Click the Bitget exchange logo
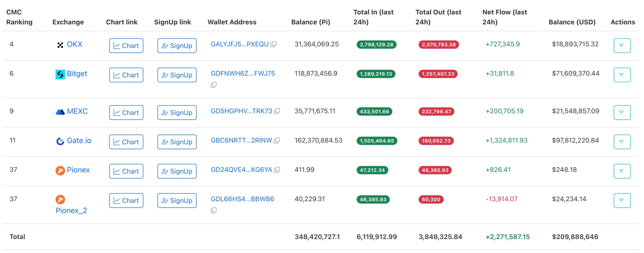Screen dimensions: 644x253 pos(60,74)
